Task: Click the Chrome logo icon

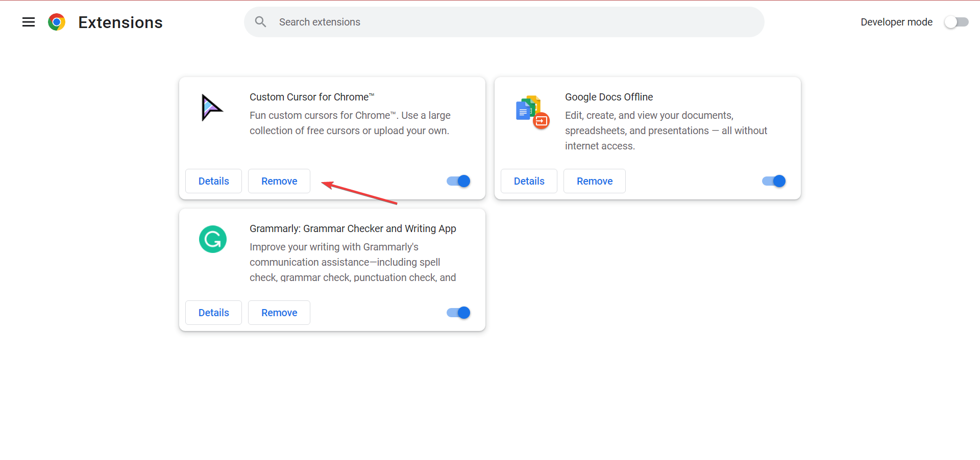Action: coord(57,22)
